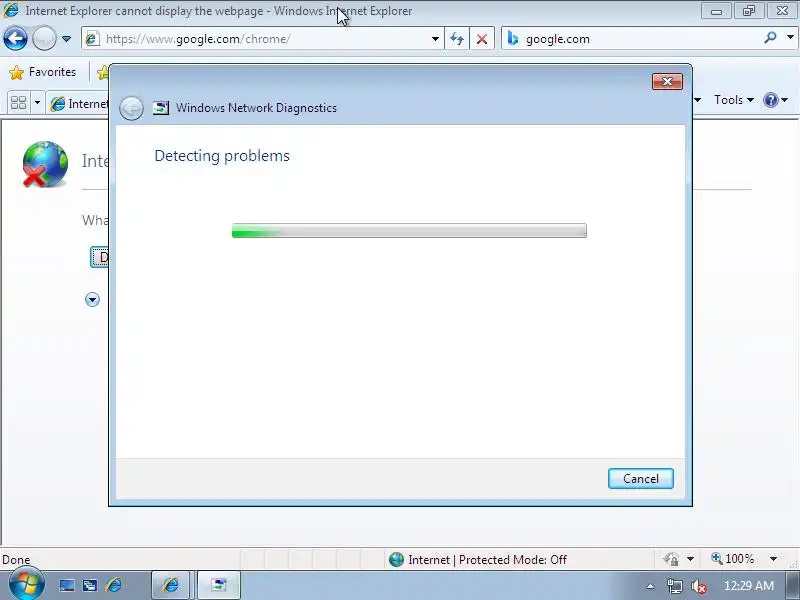Select the Internet Explorer page tab
This screenshot has width=800, height=600.
(78, 104)
